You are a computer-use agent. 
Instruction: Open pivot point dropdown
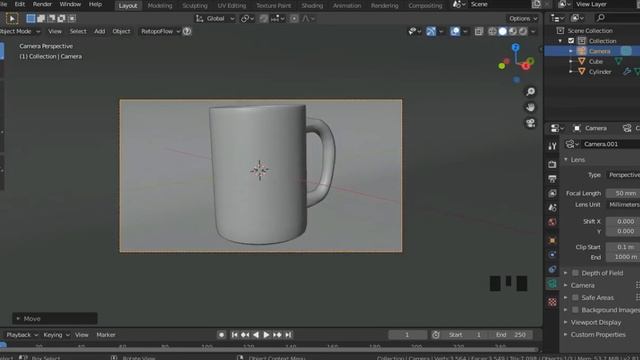pyautogui.click(x=247, y=18)
